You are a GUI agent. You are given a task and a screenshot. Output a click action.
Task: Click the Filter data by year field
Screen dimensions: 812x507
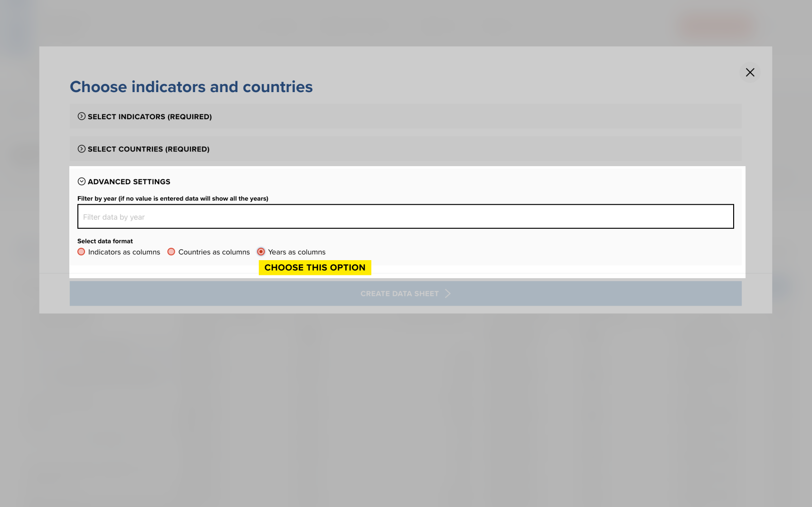click(x=406, y=216)
